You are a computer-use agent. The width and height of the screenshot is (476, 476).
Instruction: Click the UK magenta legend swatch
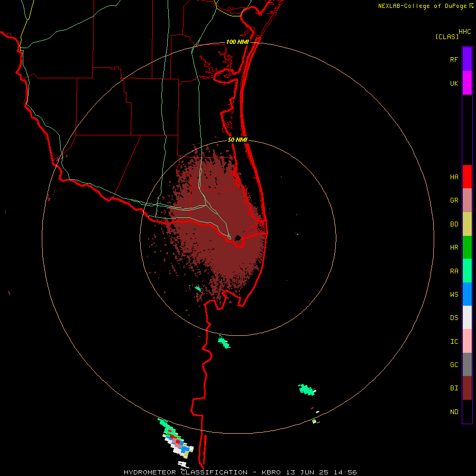coord(467,83)
